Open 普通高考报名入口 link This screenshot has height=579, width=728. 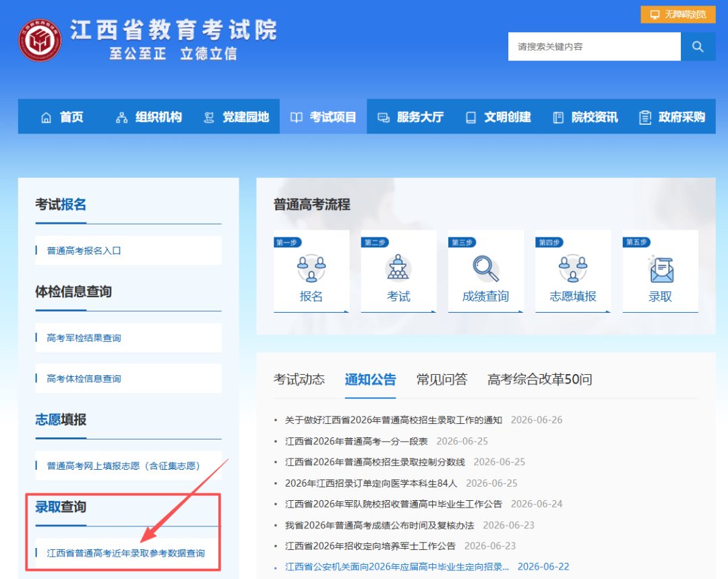point(84,251)
